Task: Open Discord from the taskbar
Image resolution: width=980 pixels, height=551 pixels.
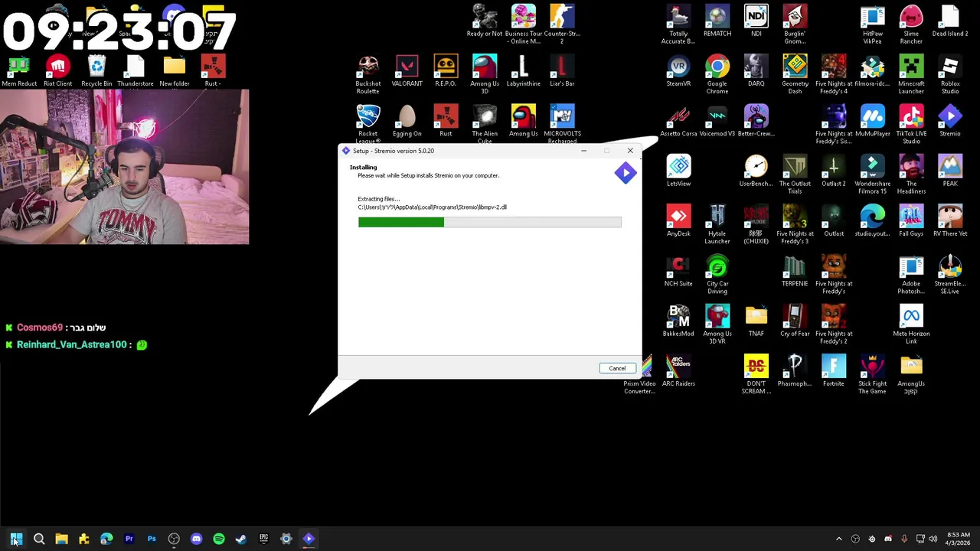Action: click(196, 539)
